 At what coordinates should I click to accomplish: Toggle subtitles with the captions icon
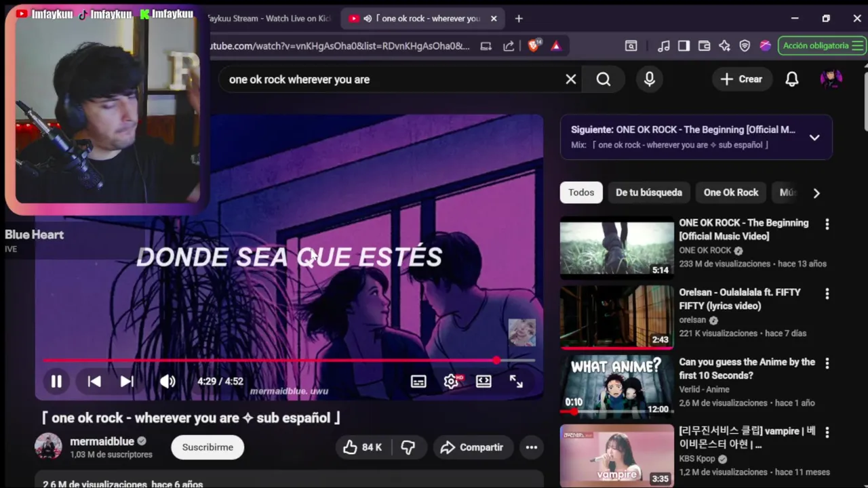418,382
